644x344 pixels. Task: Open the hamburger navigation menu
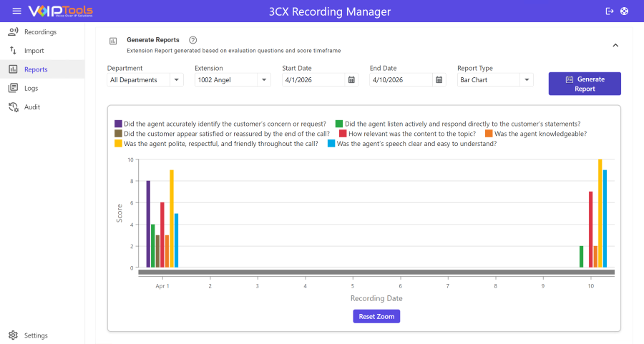point(16,11)
